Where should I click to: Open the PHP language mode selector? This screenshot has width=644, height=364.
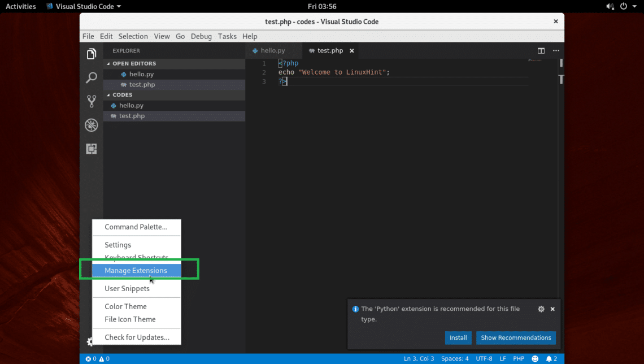coord(518,359)
